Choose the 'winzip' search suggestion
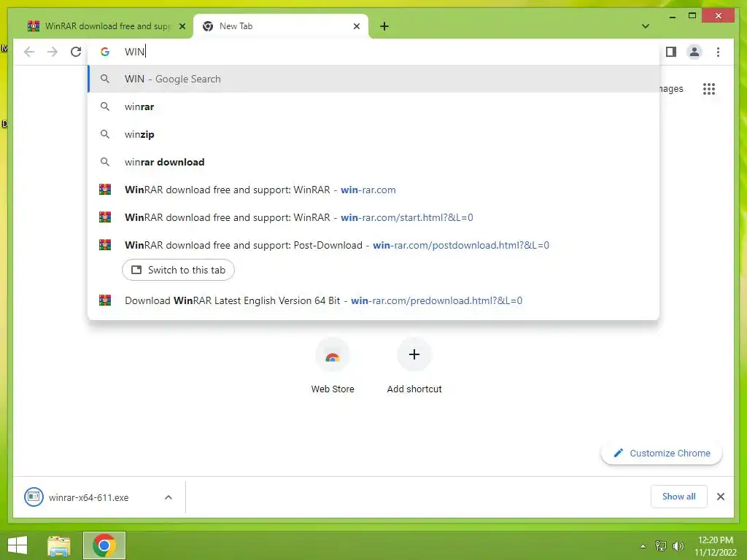Screen dimensions: 747x560 point(373,134)
